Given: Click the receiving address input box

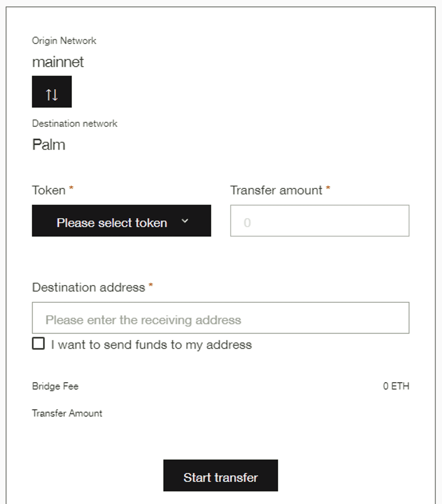Looking at the screenshot, I should click(x=221, y=318).
